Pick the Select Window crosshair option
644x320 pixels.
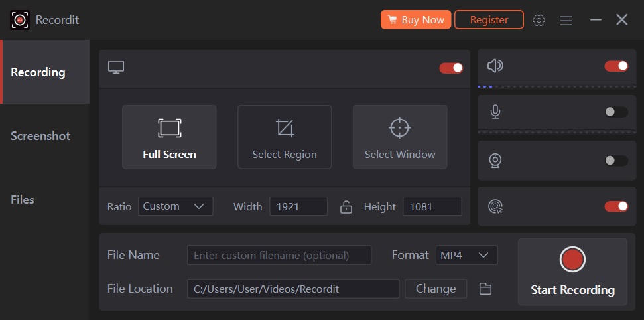[399, 128]
